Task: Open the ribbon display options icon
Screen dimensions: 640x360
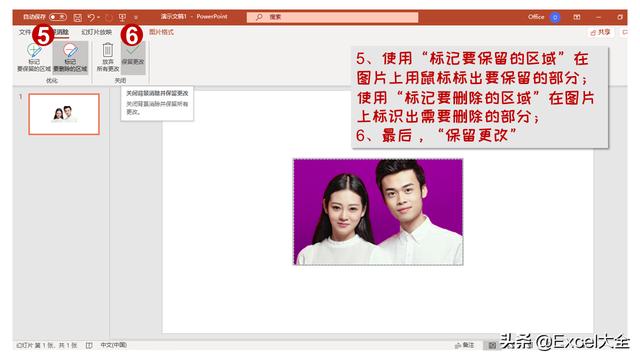Action: (577, 17)
